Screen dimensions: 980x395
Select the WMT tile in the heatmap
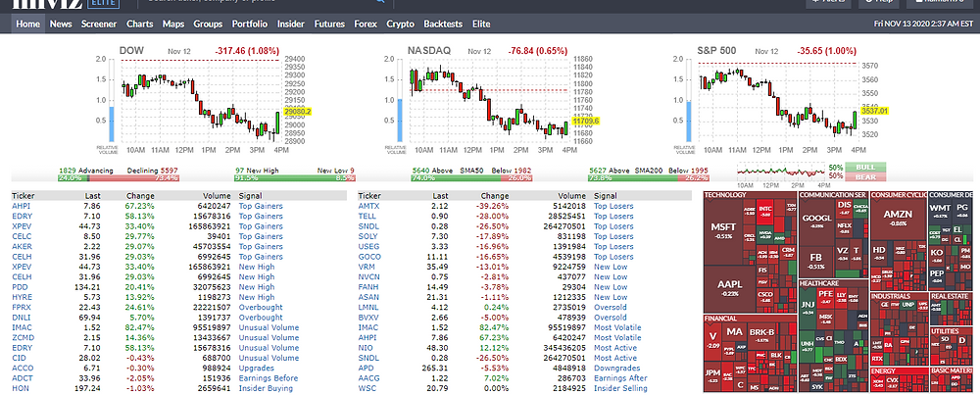click(x=941, y=211)
